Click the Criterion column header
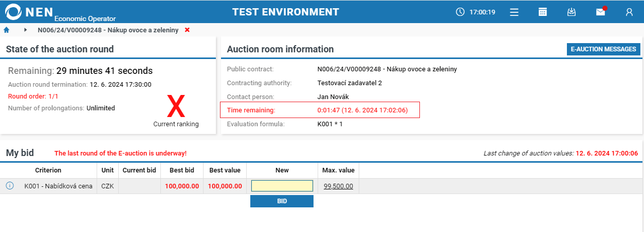This screenshot has height=232, width=644. coord(48,170)
